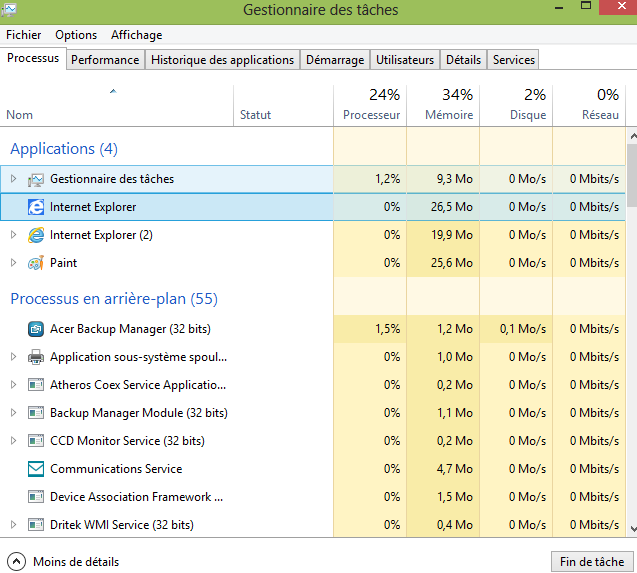Click the 25,6 Mo memory value
This screenshot has height=573, width=637.
click(x=452, y=263)
